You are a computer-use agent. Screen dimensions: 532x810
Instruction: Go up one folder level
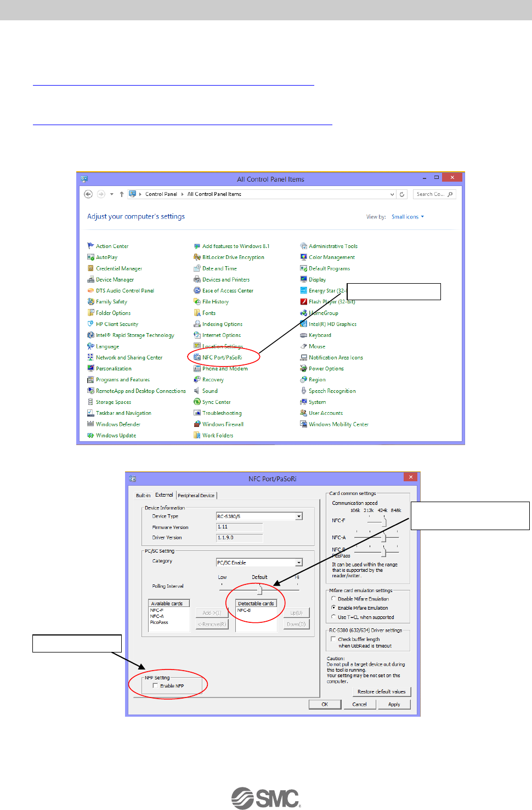[x=122, y=194]
